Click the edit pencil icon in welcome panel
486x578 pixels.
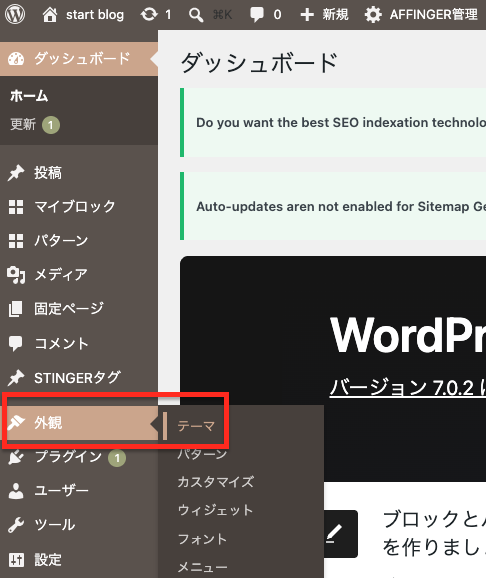[x=336, y=534]
